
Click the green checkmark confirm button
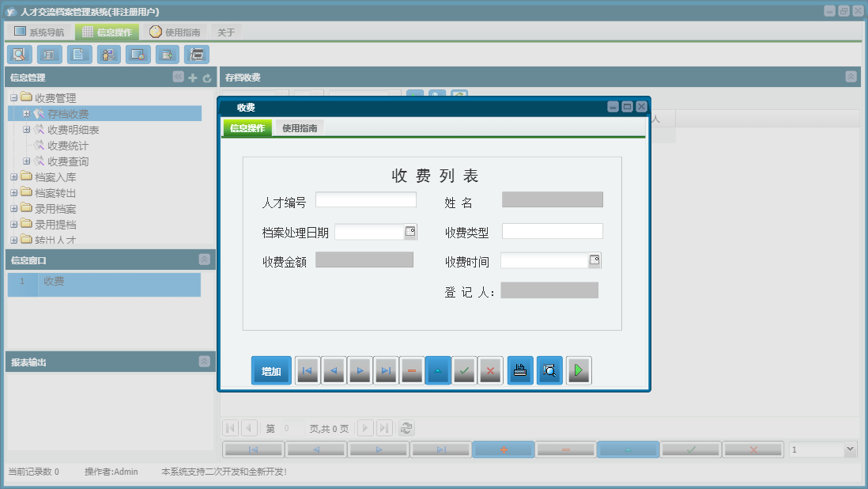(x=464, y=370)
